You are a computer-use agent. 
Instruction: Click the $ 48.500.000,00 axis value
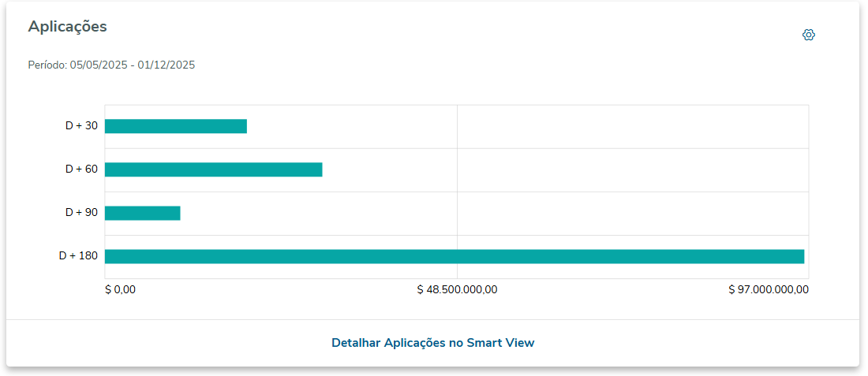[x=457, y=289]
